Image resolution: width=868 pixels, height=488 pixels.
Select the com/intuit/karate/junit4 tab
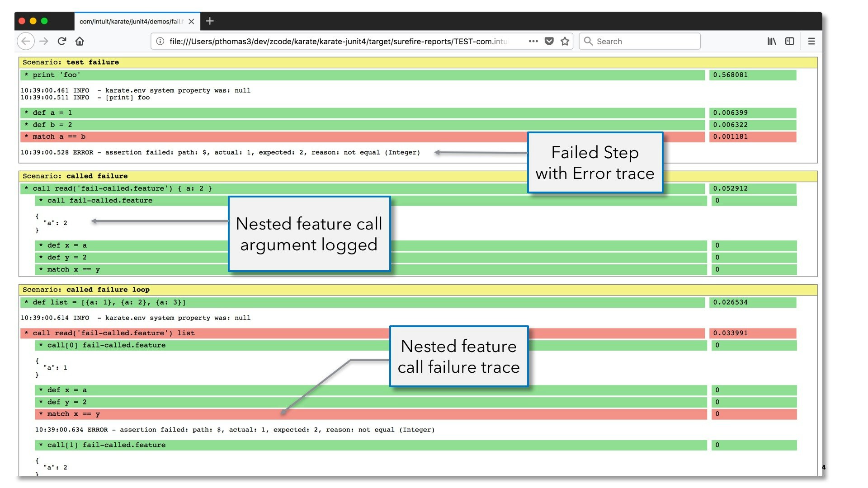[131, 21]
